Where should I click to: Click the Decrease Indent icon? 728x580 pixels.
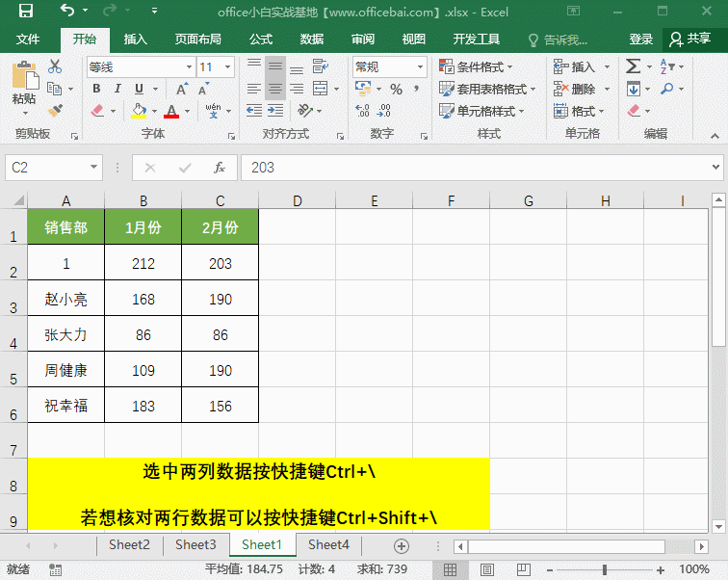pos(254,111)
